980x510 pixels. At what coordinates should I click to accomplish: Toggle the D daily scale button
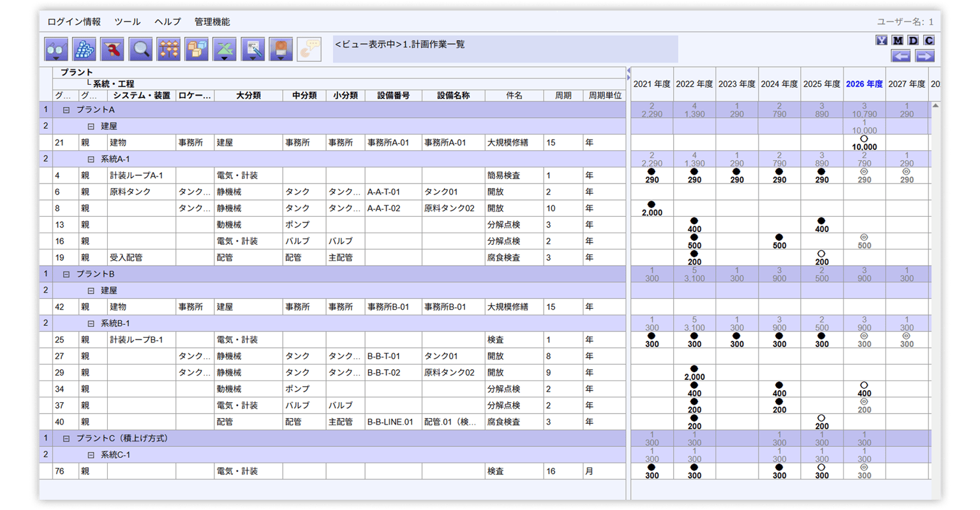pyautogui.click(x=913, y=40)
